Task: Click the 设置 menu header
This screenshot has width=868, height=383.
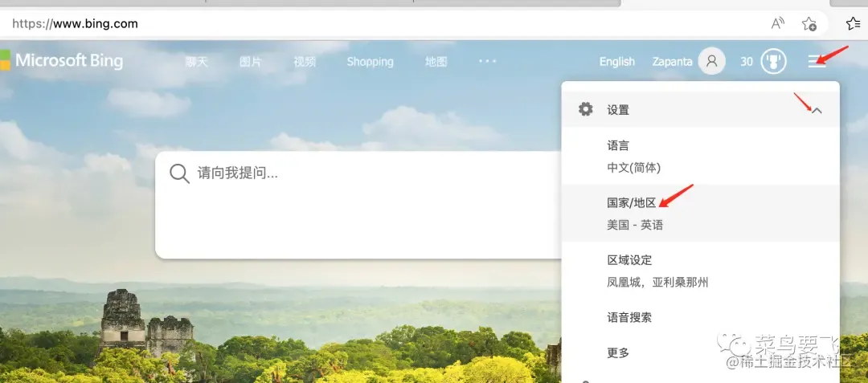Action: (700, 109)
